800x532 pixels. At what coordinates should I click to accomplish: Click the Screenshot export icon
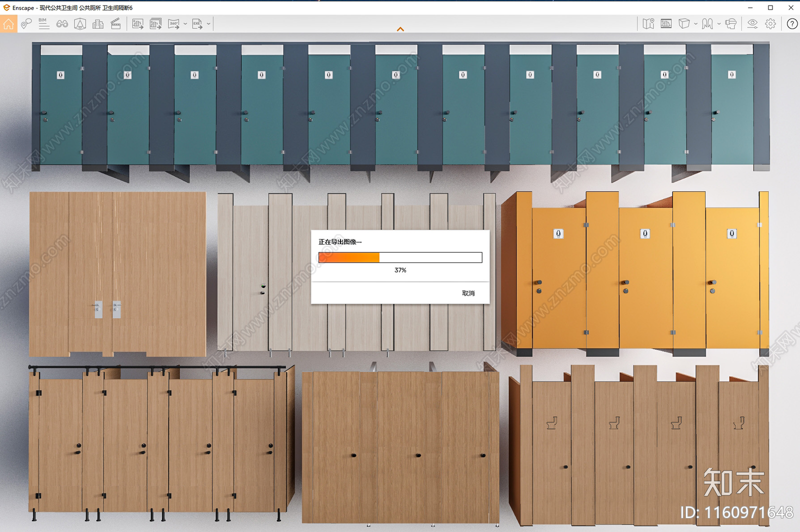point(137,23)
